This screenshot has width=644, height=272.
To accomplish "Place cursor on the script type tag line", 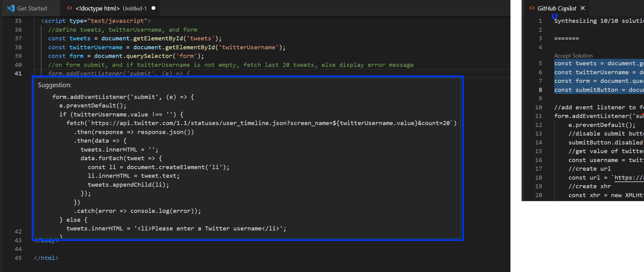I will point(96,21).
